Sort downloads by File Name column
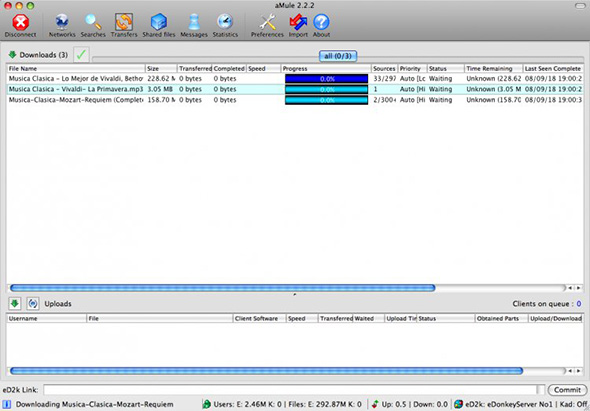Image resolution: width=590 pixels, height=411 pixels. pyautogui.click(x=76, y=68)
